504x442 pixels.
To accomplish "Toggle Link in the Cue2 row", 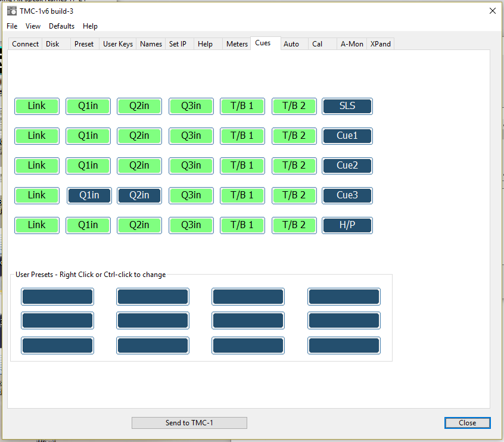I will [37, 166].
